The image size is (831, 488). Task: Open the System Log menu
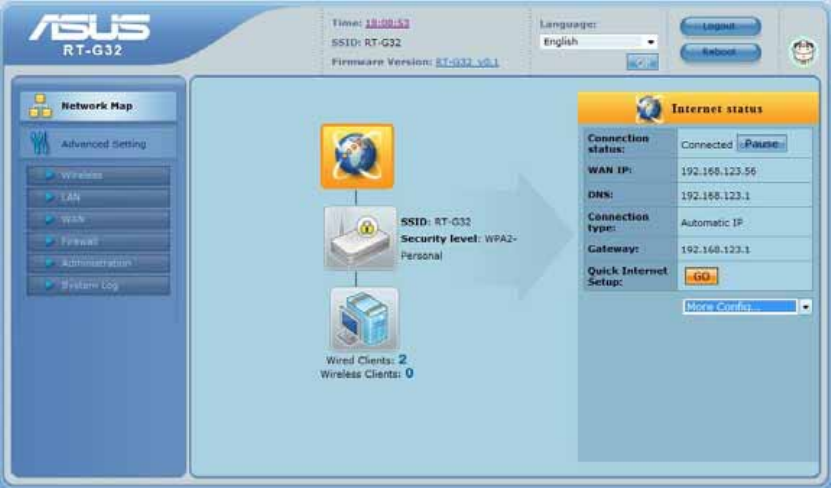tap(99, 285)
